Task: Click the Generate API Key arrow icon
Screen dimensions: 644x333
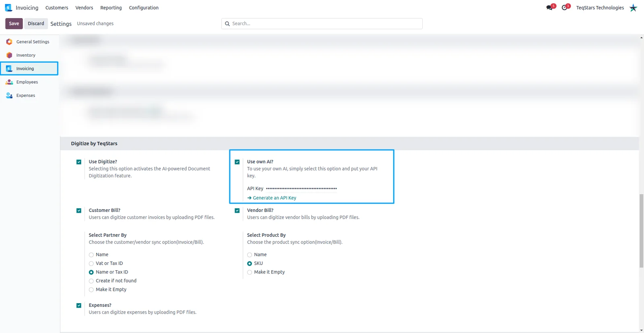Action: click(249, 198)
